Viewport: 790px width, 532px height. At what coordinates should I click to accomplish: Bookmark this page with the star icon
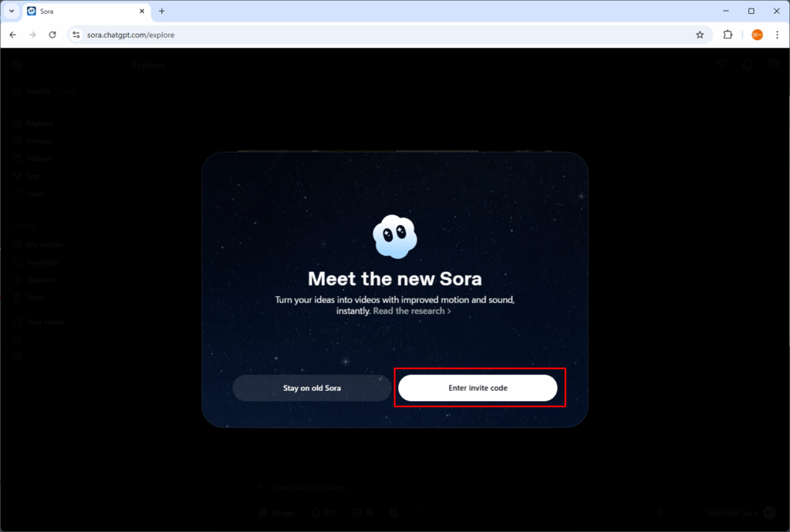700,35
